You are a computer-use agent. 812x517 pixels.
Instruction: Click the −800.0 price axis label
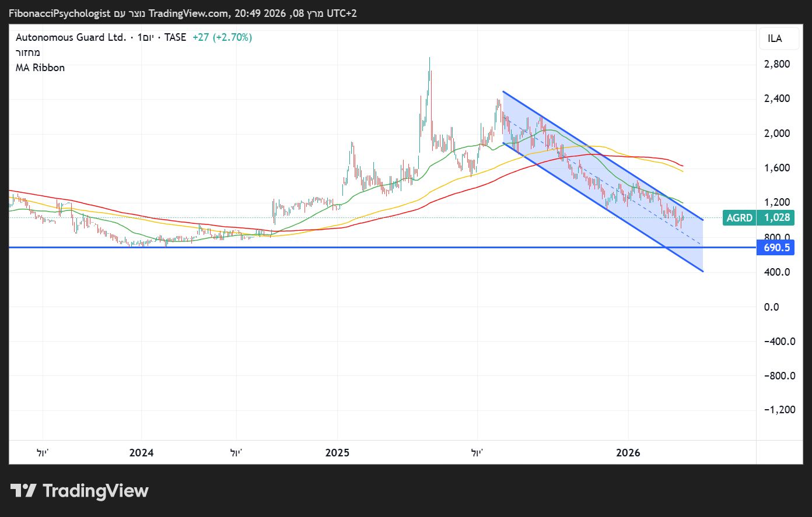point(779,376)
